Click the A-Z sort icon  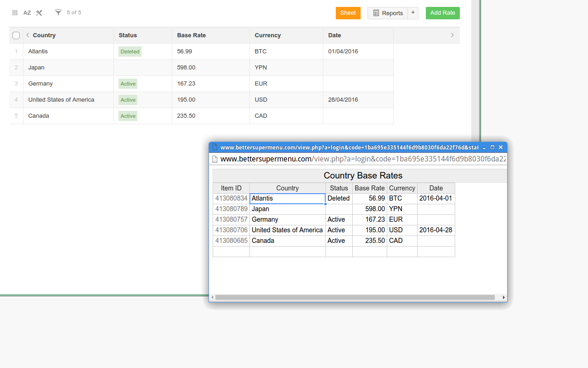pos(27,13)
